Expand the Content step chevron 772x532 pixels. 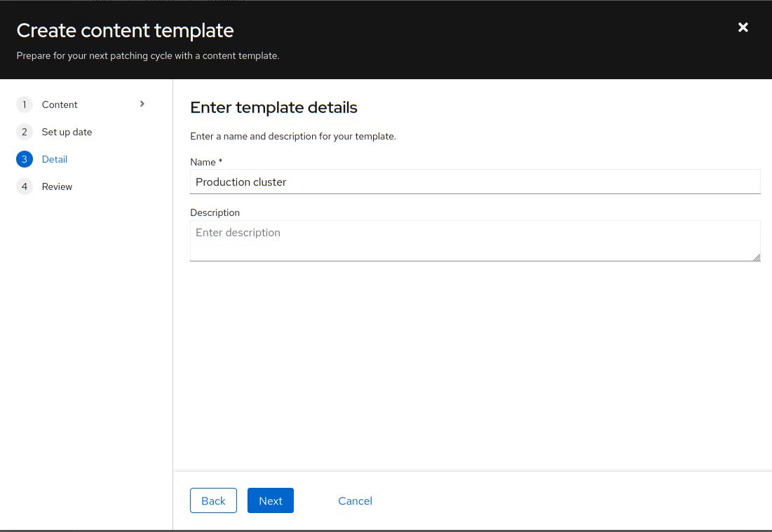(142, 104)
